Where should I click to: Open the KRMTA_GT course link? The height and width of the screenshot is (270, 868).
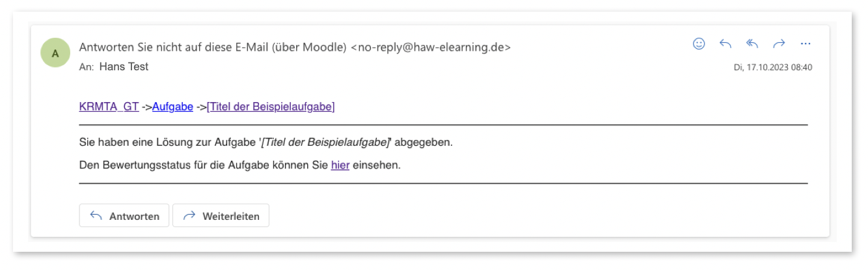coord(109,107)
